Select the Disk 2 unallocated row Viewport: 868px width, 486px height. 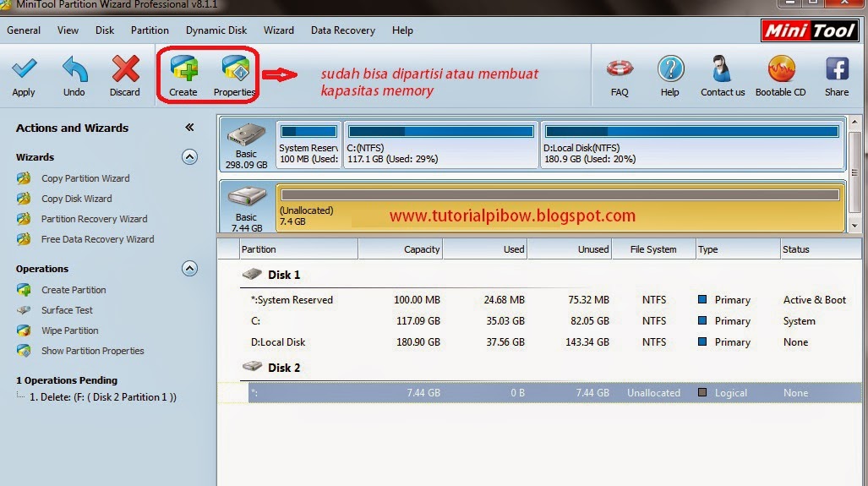[554, 392]
